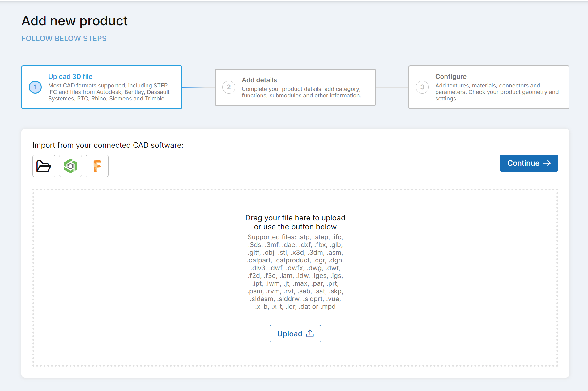Click the connected CAD software label
The width and height of the screenshot is (588, 391).
[108, 145]
